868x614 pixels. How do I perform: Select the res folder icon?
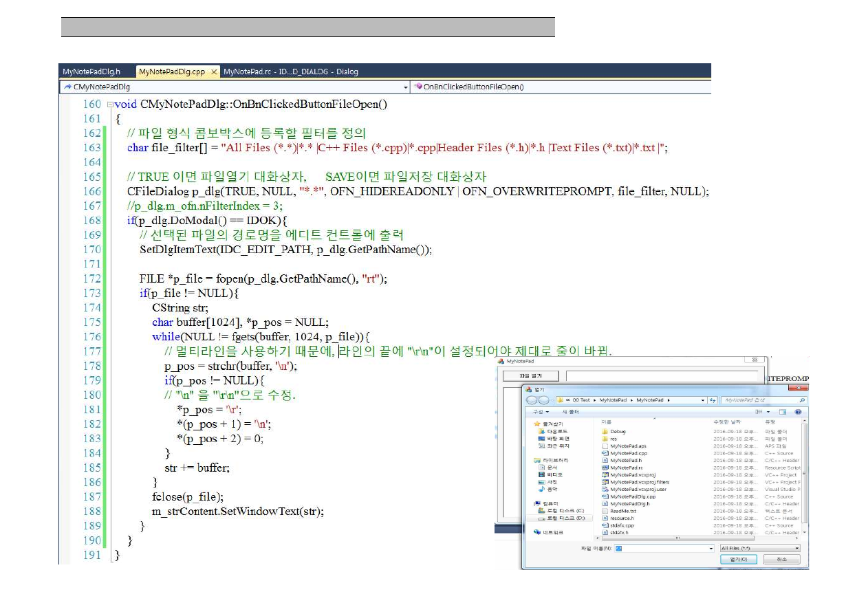tap(605, 439)
